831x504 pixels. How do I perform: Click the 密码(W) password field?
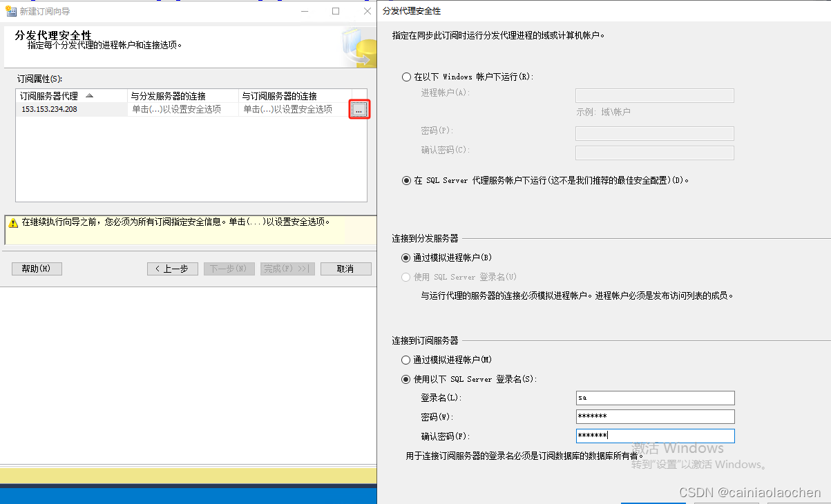tap(655, 416)
